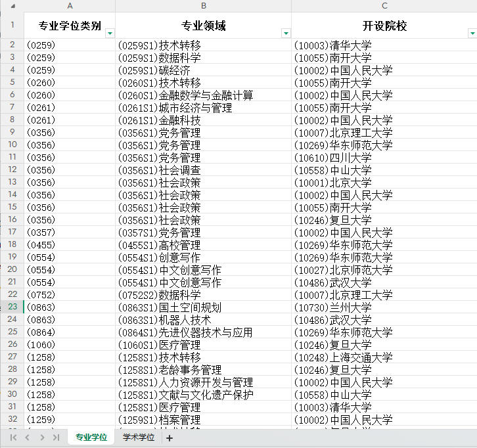Viewport: 477px width, 448px height.
Task: Select row 10 header
Action: [12, 145]
